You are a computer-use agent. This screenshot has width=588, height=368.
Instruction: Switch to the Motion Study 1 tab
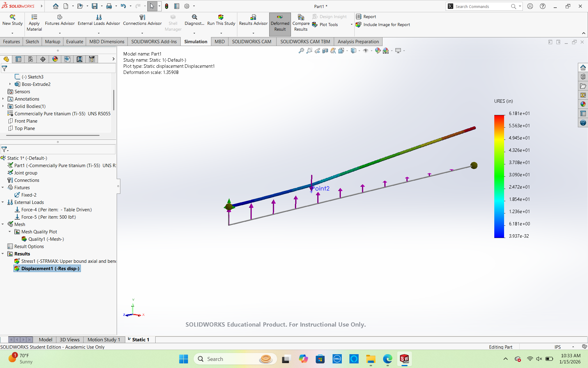pyautogui.click(x=104, y=339)
